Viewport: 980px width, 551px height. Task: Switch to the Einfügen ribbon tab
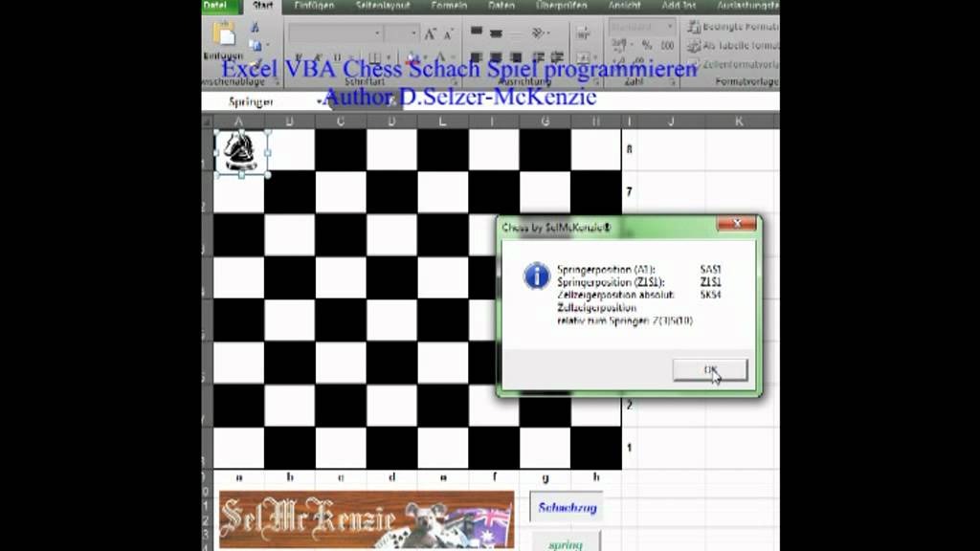click(314, 6)
